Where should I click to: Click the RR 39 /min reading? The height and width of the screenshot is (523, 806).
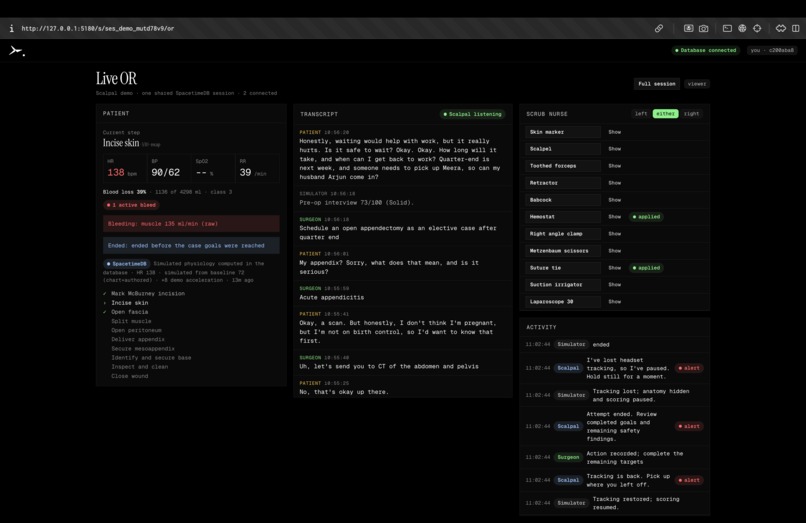[x=256, y=168]
